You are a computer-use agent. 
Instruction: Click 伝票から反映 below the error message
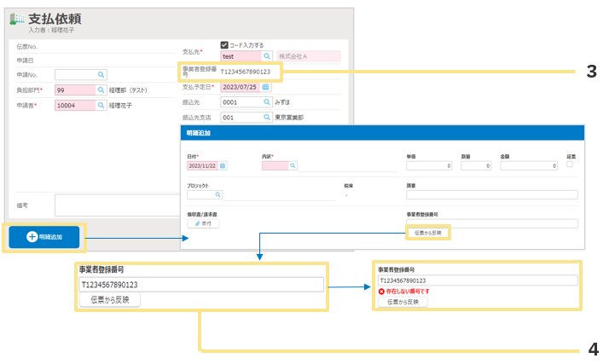(402, 302)
